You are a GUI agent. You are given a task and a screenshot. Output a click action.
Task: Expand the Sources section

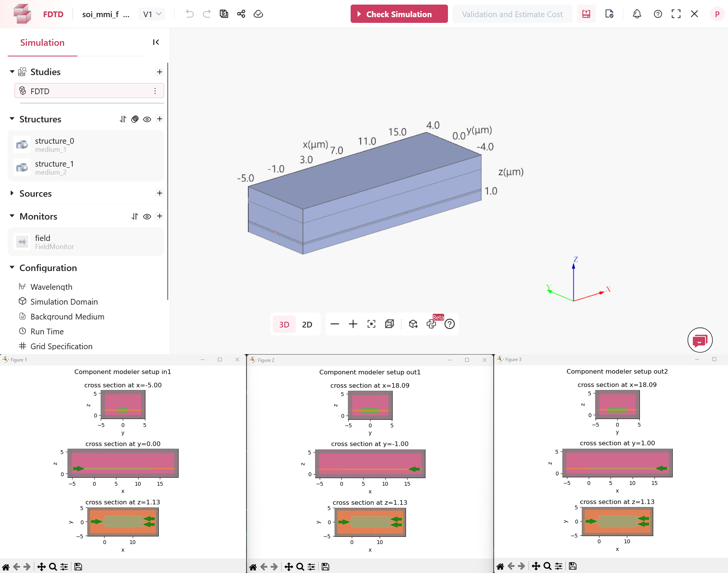coord(12,193)
